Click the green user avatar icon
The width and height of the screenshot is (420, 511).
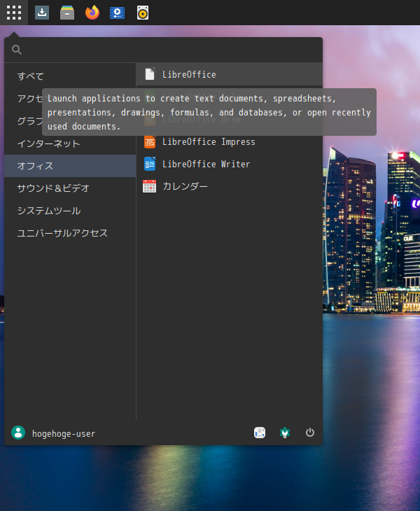[x=18, y=433]
